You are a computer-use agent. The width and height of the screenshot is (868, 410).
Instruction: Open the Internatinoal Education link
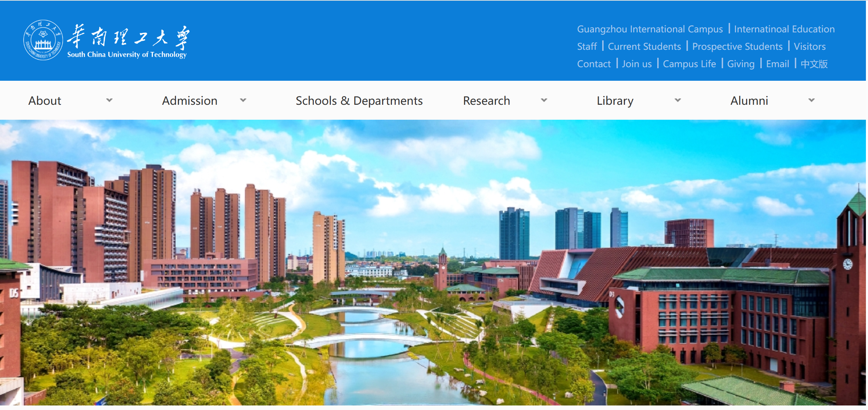pos(784,29)
